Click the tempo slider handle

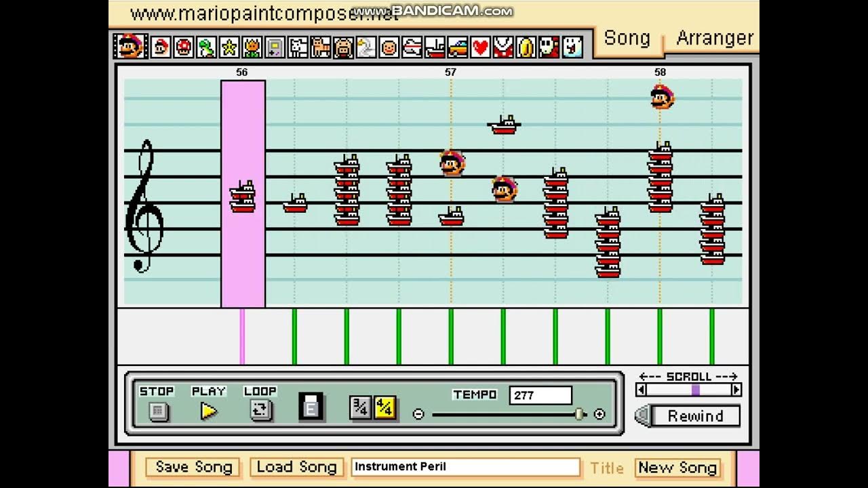(579, 413)
